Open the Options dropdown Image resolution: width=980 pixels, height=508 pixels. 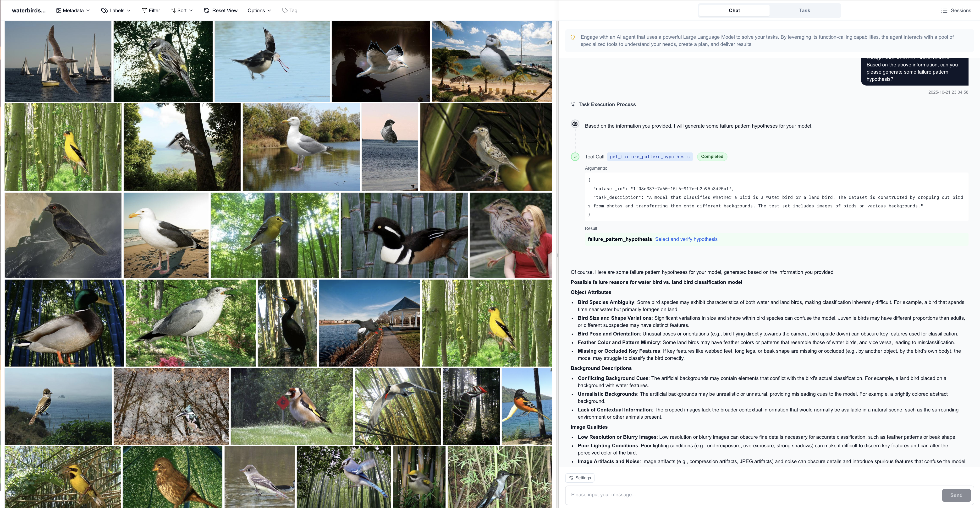[x=259, y=11]
